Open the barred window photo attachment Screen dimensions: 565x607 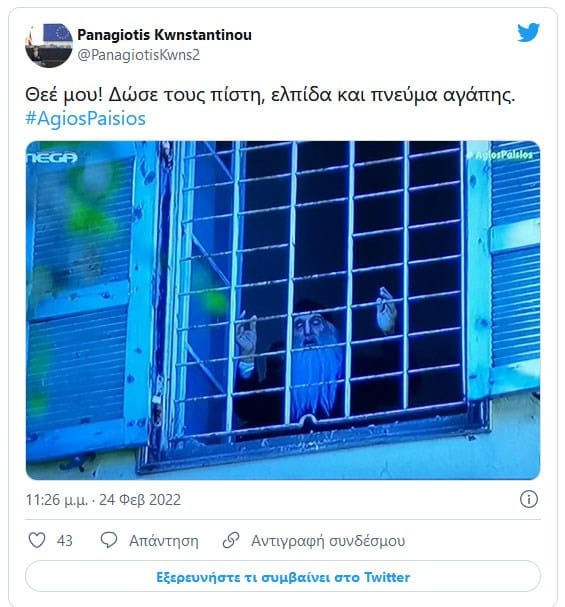pos(283,310)
